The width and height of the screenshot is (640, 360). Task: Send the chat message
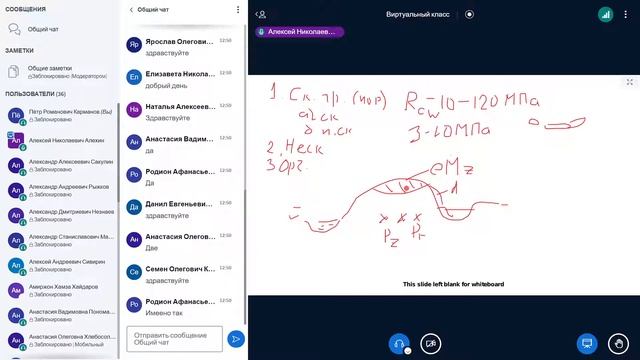[236, 339]
